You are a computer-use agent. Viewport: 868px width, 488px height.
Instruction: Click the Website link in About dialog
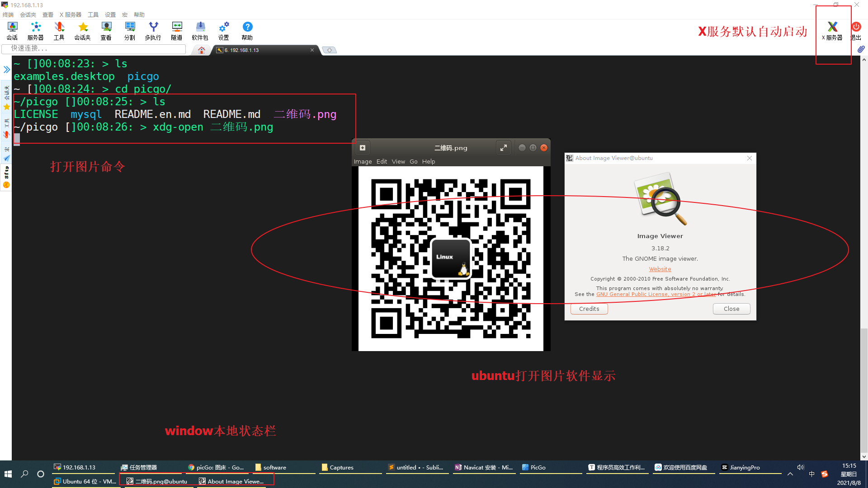point(660,269)
